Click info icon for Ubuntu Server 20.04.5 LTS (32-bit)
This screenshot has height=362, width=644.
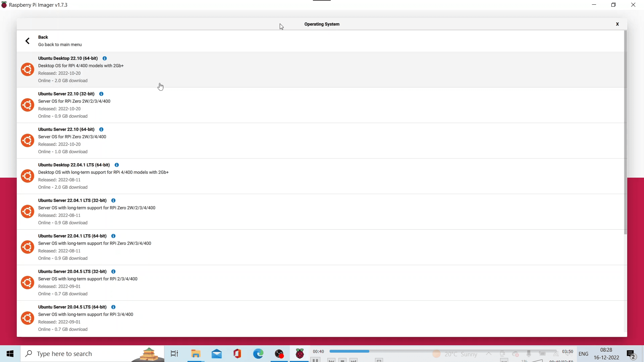coord(113,271)
